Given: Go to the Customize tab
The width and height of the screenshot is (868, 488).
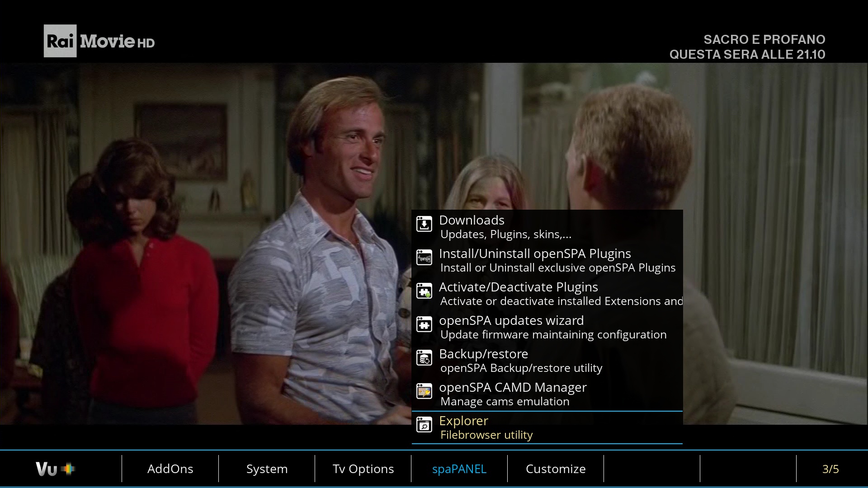Looking at the screenshot, I should pyautogui.click(x=556, y=469).
